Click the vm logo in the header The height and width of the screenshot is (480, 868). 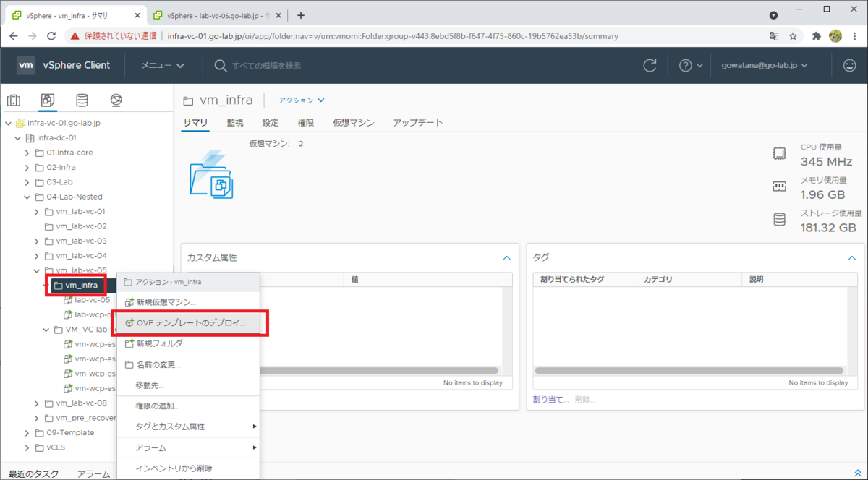[x=26, y=65]
